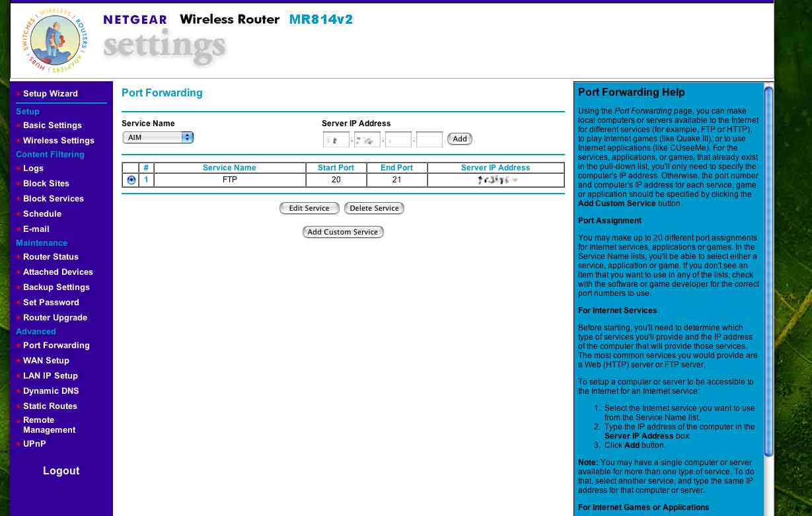Open Static Routes page
The height and width of the screenshot is (516, 812).
coord(50,406)
